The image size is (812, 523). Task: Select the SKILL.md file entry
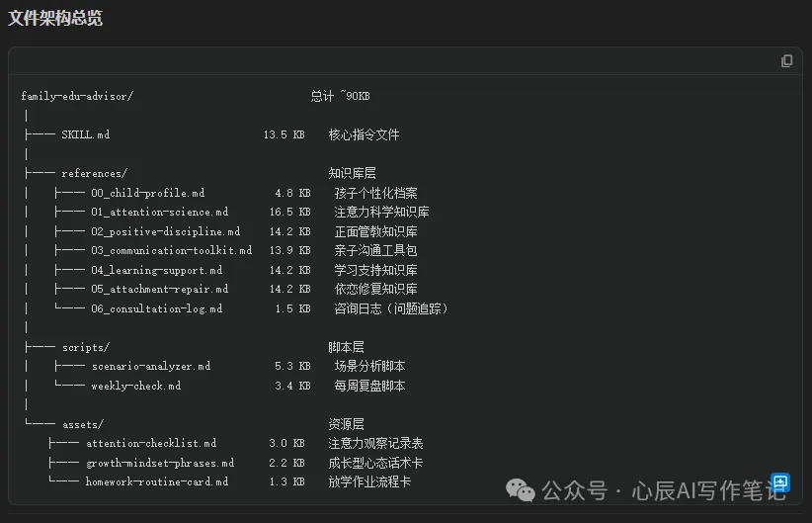click(x=85, y=134)
